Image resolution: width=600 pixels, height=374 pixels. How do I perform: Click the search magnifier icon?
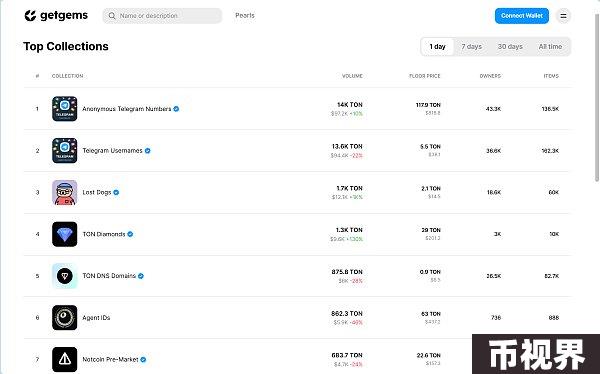112,16
